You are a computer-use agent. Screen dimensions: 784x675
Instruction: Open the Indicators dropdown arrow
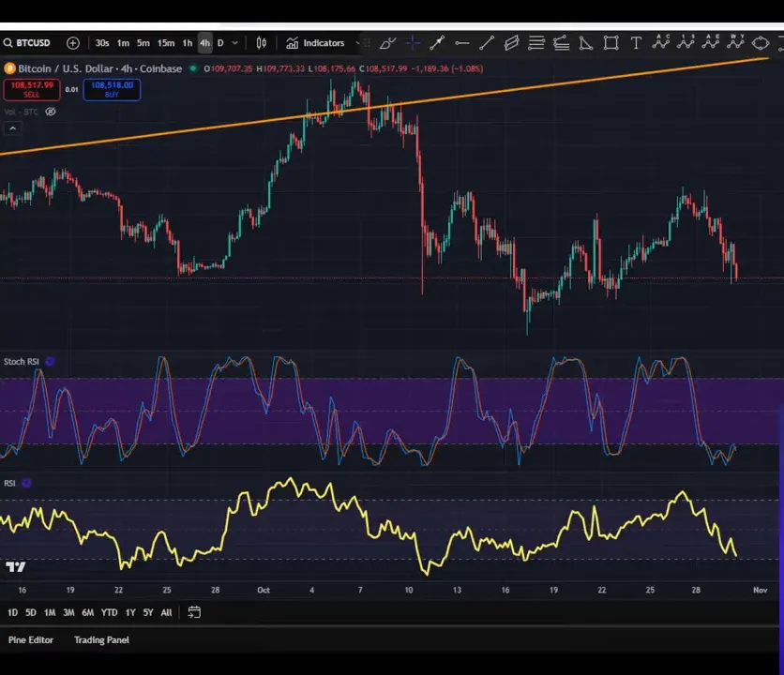click(356, 42)
